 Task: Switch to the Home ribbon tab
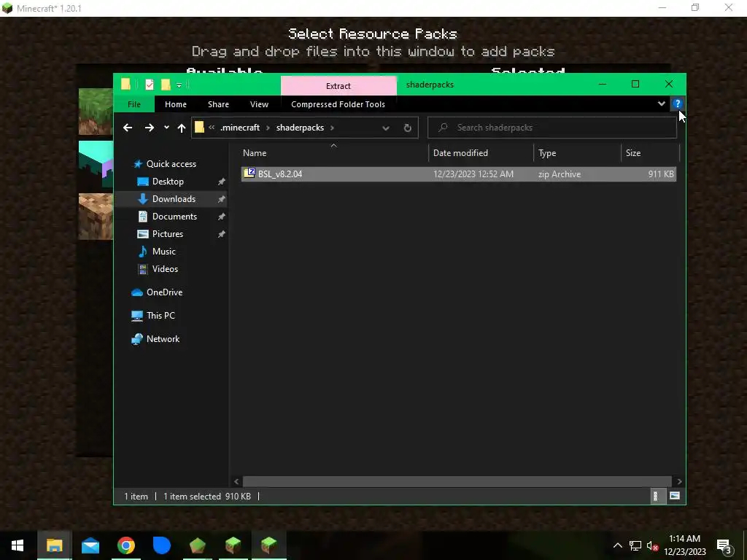pyautogui.click(x=176, y=104)
